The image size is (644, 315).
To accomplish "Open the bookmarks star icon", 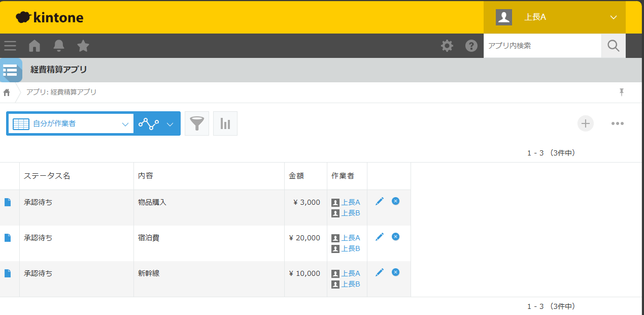I will pos(83,46).
